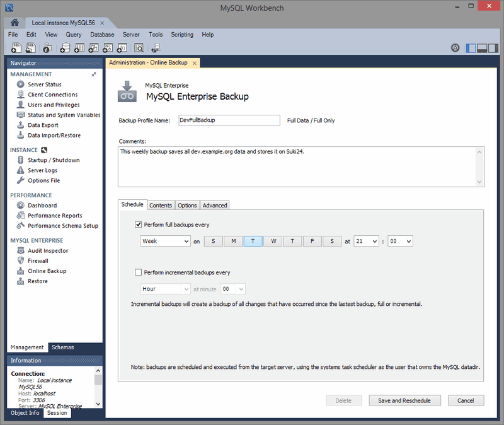Toggle Monday day button
504x425 pixels.
pos(233,241)
